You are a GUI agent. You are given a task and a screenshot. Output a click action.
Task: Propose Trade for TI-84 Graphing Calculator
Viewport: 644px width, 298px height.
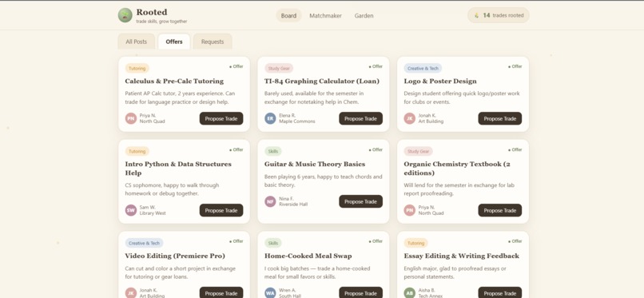click(x=360, y=118)
